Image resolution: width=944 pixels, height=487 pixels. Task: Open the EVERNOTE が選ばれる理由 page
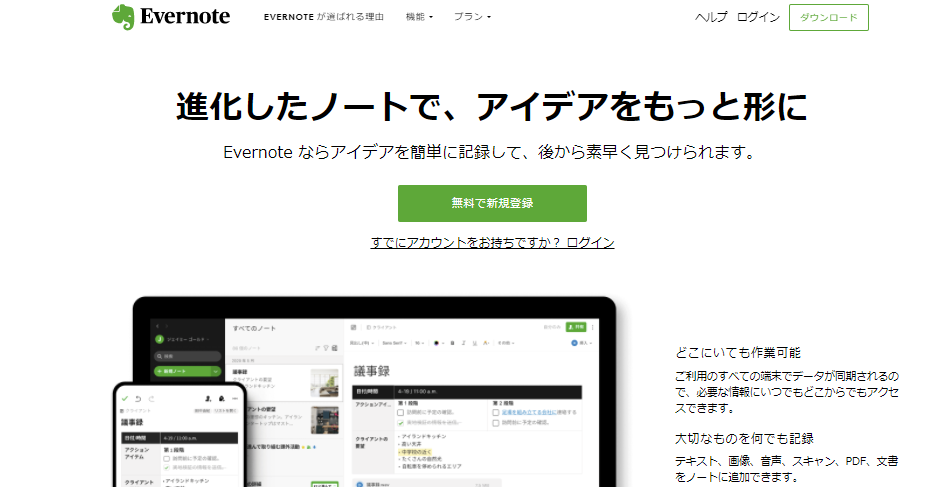323,17
